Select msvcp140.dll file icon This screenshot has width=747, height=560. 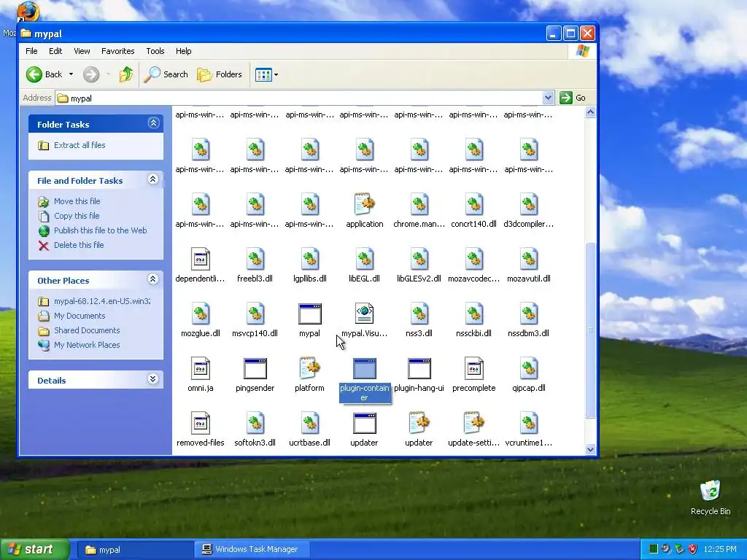pos(255,314)
